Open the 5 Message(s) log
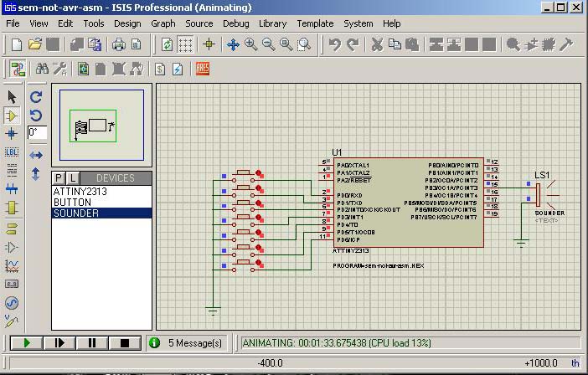 [x=187, y=342]
